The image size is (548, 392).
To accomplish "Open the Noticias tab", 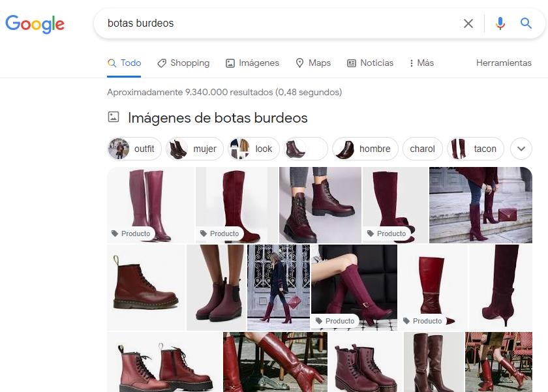I will coord(370,63).
